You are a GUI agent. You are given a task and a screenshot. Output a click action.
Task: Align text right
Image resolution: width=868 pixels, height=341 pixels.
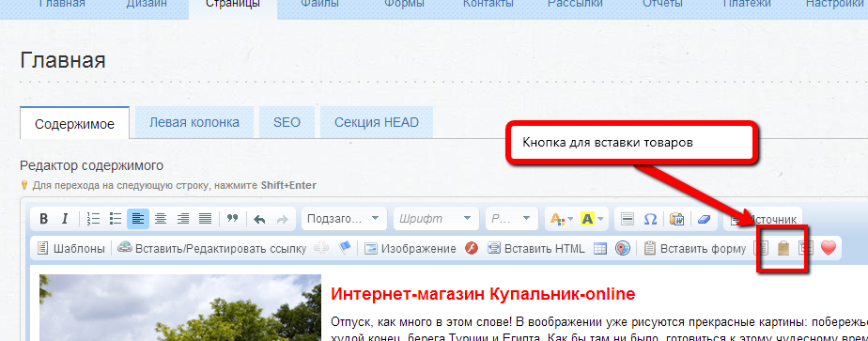[x=182, y=219]
